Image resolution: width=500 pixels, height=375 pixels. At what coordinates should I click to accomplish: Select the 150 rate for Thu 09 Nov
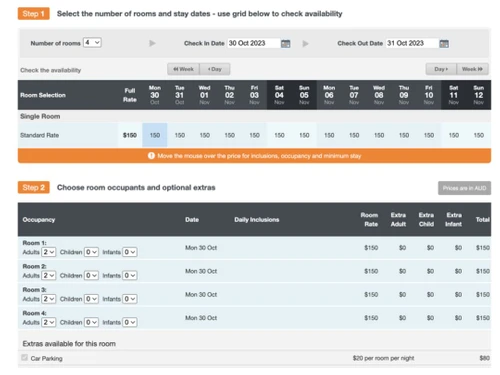[404, 135]
